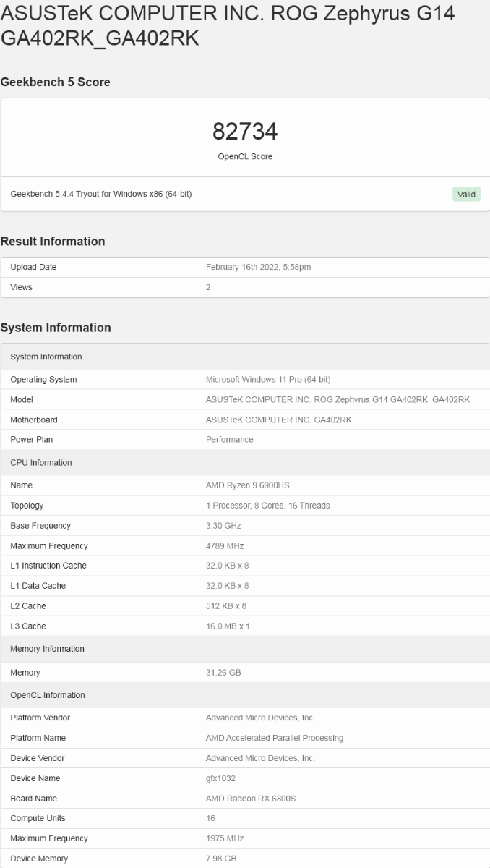
Task: Click the System Information section heading
Action: 56,328
